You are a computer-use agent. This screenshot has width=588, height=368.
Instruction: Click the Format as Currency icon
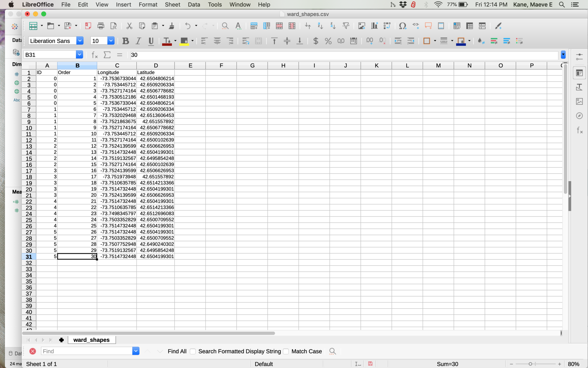coord(316,41)
